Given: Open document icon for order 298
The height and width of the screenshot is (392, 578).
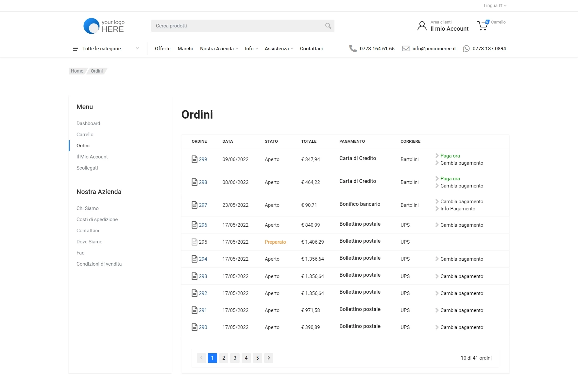Looking at the screenshot, I should click(x=195, y=182).
